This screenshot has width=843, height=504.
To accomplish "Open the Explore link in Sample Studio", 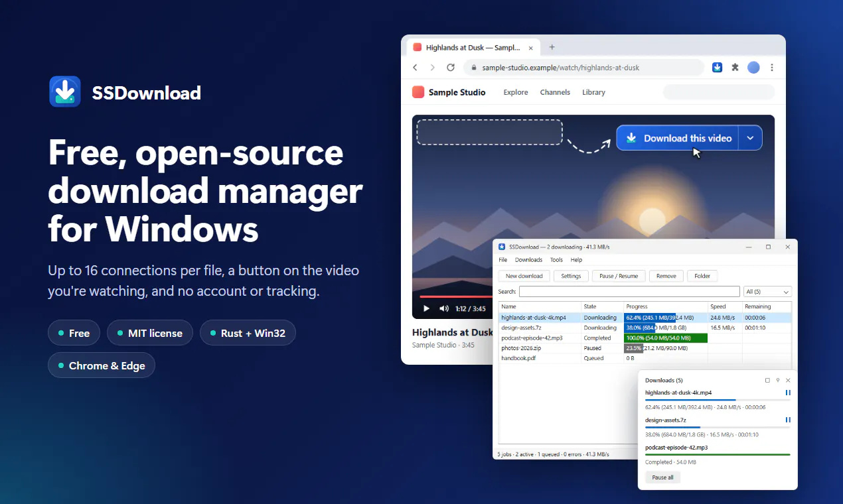I will pos(516,92).
